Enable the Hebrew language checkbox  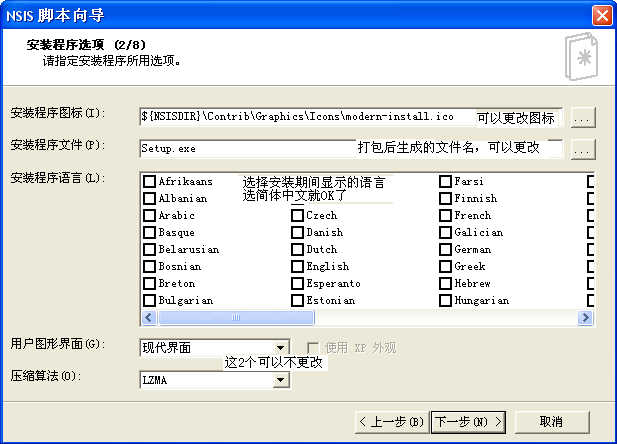(x=445, y=283)
